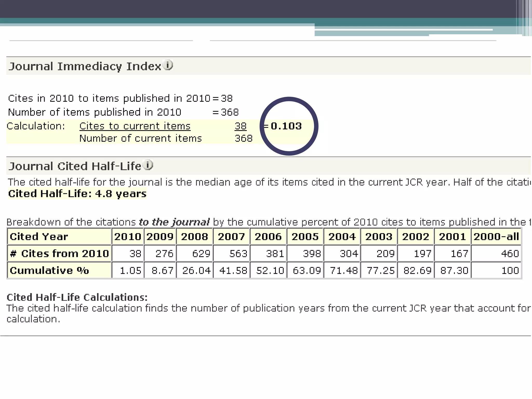Click info icon beside Journal Cited Half-Life
Viewport: 532px width, 399px height.
(148, 165)
